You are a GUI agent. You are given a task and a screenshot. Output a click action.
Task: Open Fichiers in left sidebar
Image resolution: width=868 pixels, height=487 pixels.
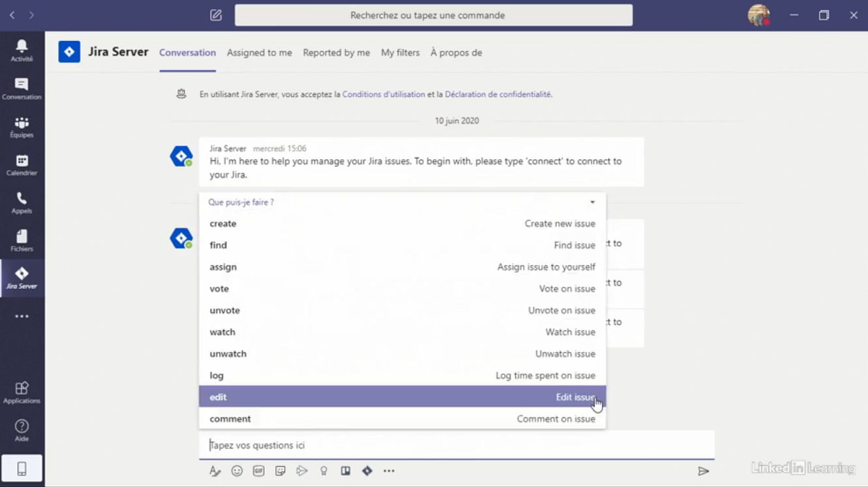point(22,241)
